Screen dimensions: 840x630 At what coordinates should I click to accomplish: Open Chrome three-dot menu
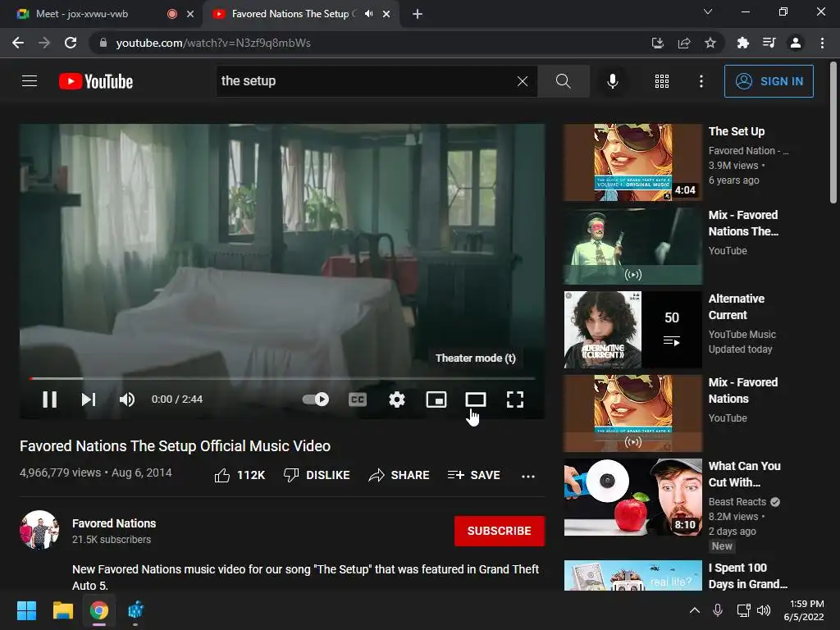pyautogui.click(x=822, y=43)
